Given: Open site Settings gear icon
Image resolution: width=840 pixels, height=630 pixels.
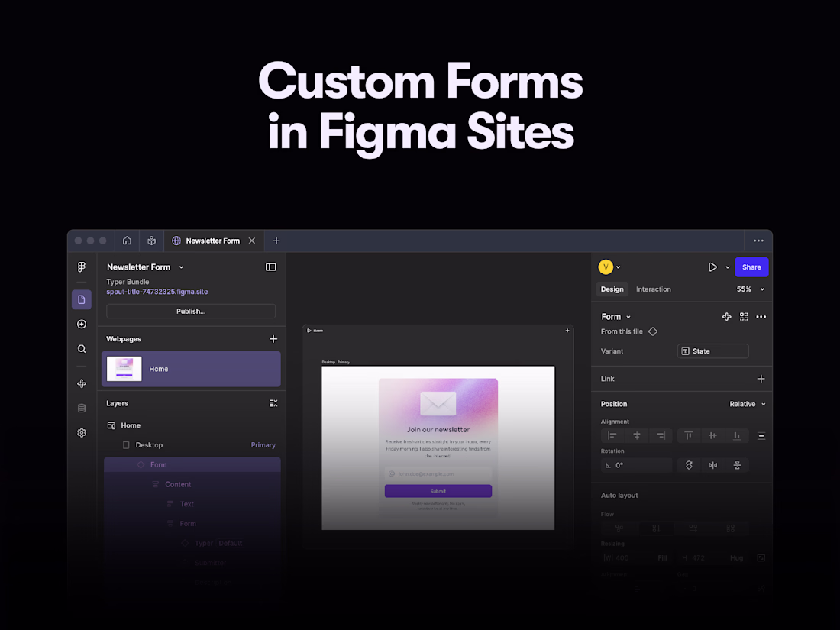Looking at the screenshot, I should point(82,433).
